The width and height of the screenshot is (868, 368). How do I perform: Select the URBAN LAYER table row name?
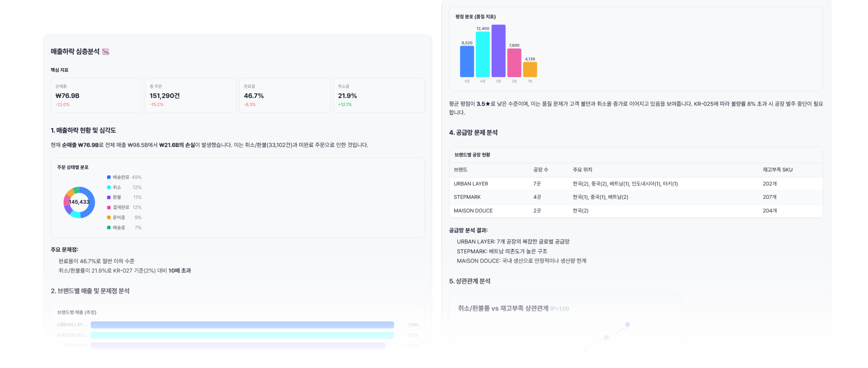point(471,184)
